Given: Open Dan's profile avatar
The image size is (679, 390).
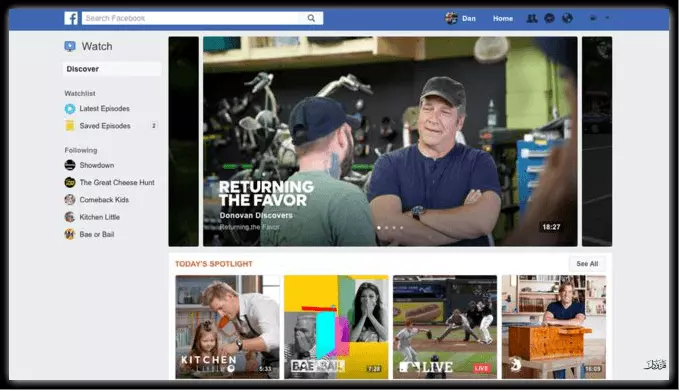Looking at the screenshot, I should pyautogui.click(x=451, y=18).
